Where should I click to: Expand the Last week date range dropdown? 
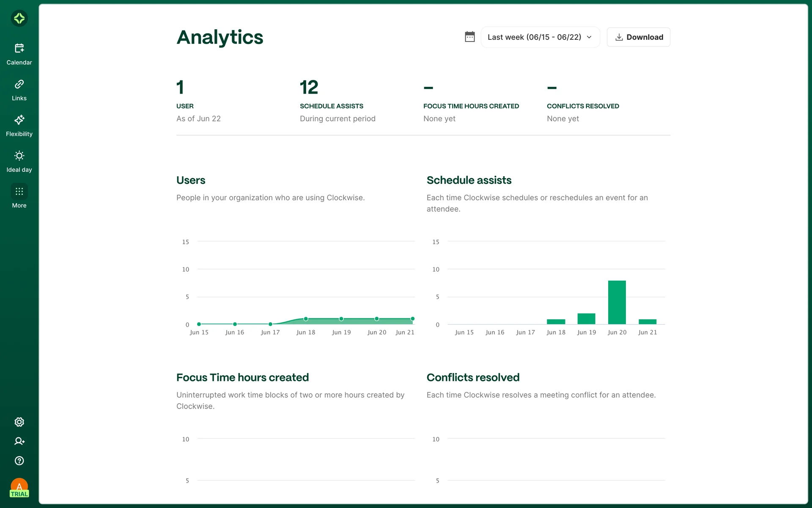(x=534, y=37)
